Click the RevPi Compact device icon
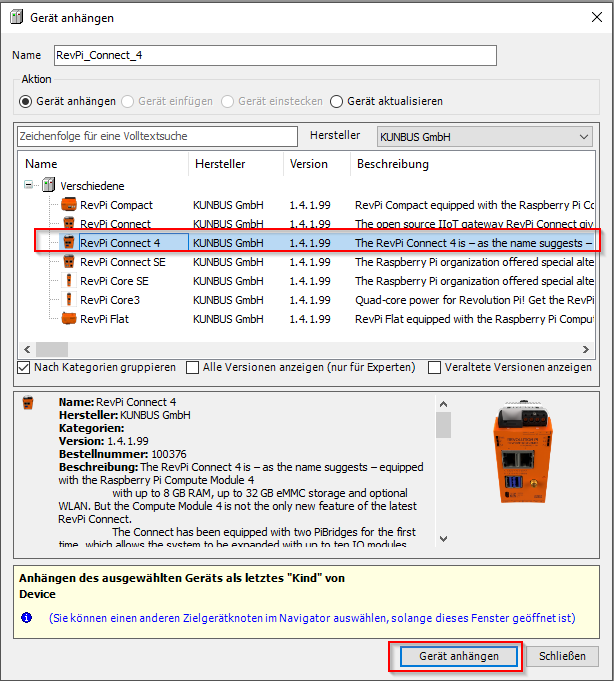614x681 pixels. point(69,205)
